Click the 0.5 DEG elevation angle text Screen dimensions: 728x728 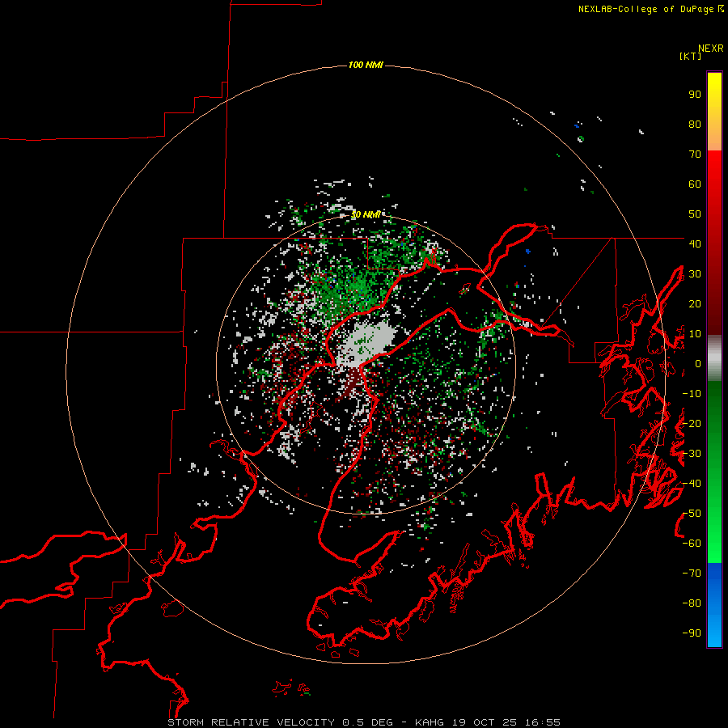click(x=368, y=722)
